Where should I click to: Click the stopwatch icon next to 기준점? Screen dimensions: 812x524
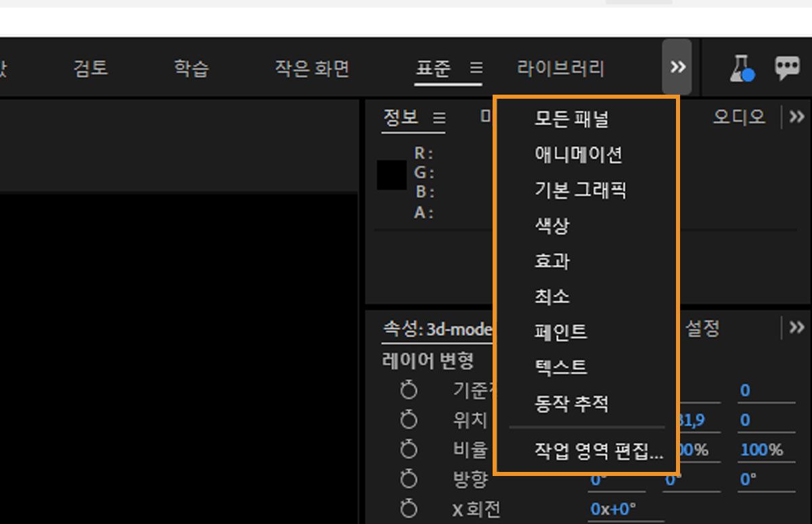click(x=408, y=390)
